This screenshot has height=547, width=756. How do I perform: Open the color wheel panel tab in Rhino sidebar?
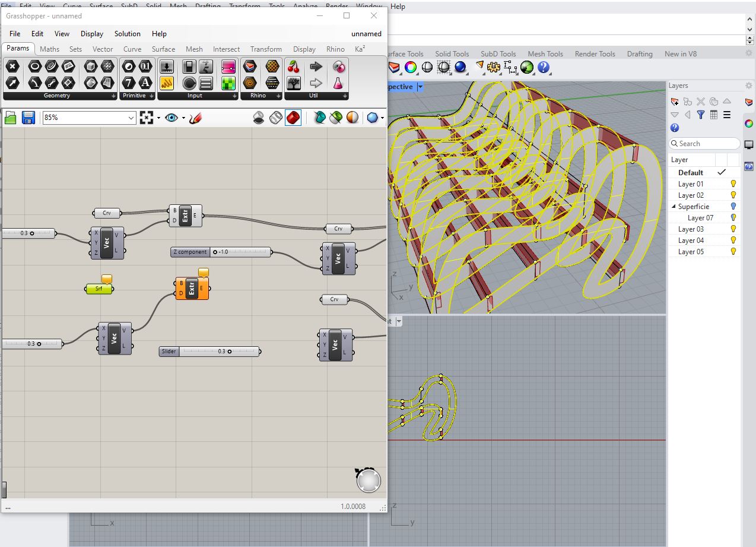750,124
